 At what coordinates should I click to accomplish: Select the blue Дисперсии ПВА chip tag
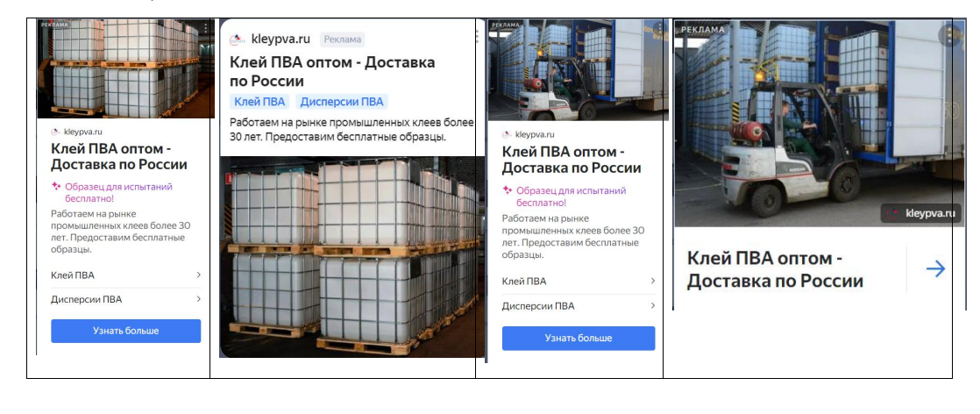pyautogui.click(x=342, y=102)
